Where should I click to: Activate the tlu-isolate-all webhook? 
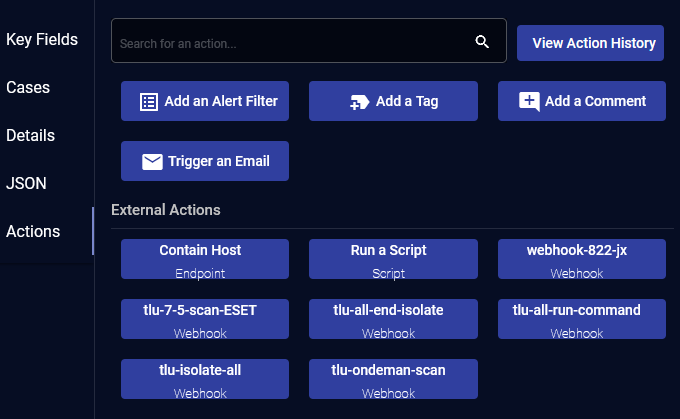(205, 379)
